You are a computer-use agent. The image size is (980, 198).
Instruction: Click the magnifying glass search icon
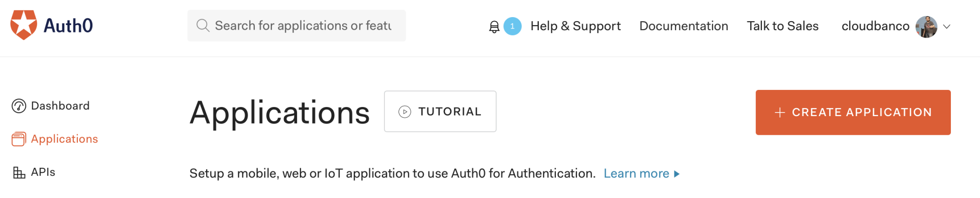203,26
